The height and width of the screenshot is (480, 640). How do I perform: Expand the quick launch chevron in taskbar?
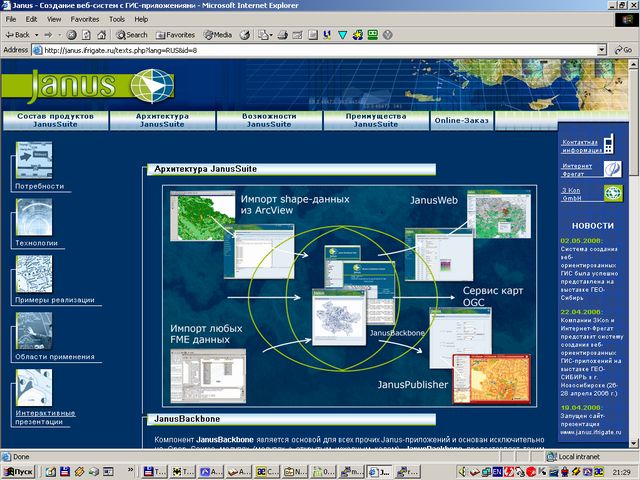[131, 470]
